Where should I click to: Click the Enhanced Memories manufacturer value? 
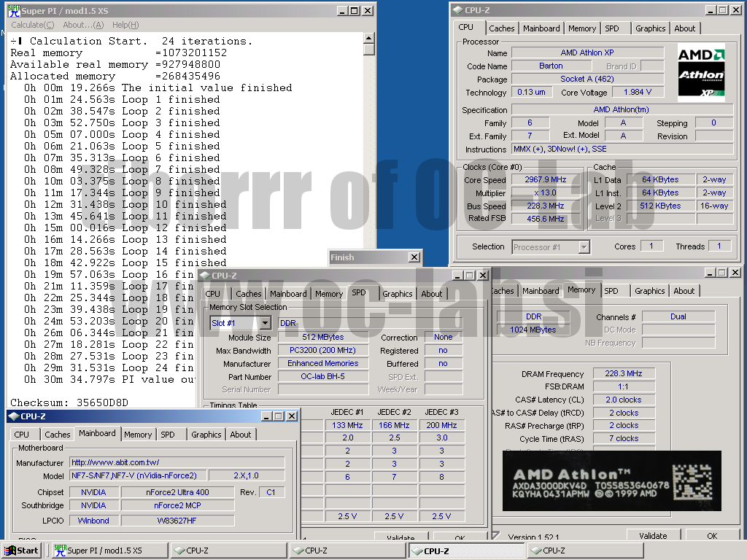pos(322,363)
